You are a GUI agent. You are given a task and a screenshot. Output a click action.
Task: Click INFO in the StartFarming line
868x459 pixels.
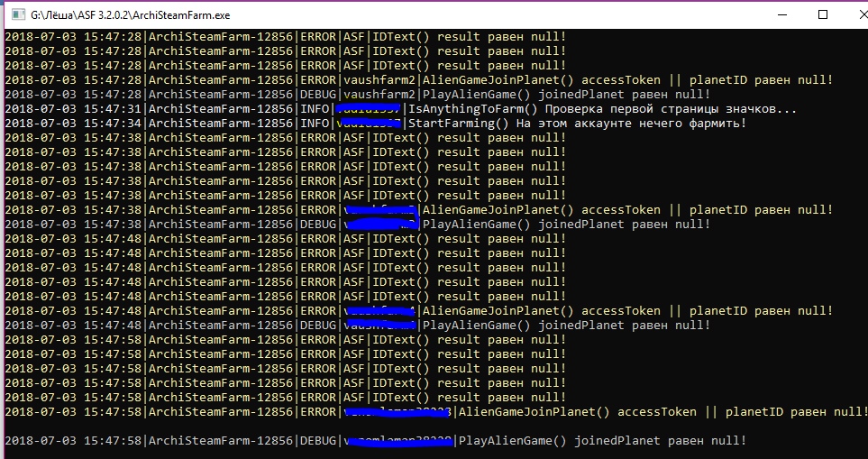315,124
